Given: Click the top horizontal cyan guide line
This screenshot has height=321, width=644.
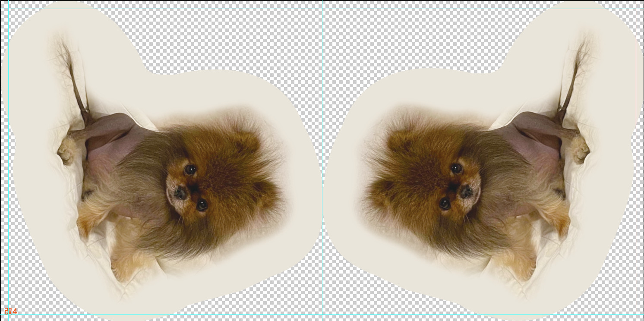Looking at the screenshot, I should coord(259,9).
